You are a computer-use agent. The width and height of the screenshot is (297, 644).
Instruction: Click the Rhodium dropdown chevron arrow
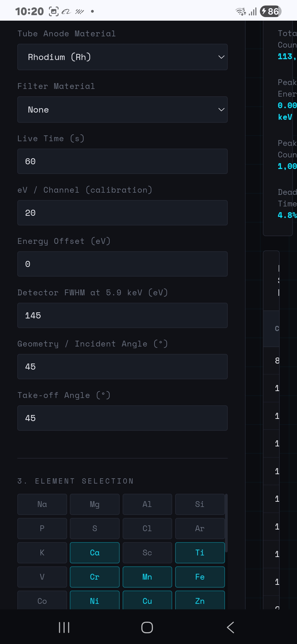coord(221,57)
